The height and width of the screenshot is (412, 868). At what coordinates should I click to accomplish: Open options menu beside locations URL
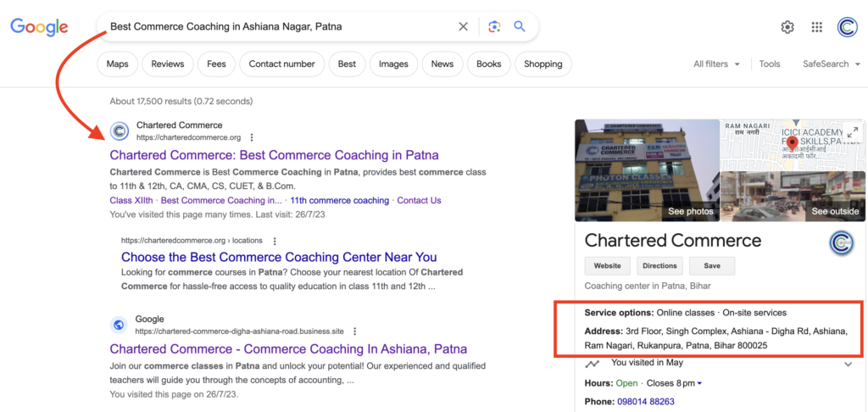[x=275, y=241]
